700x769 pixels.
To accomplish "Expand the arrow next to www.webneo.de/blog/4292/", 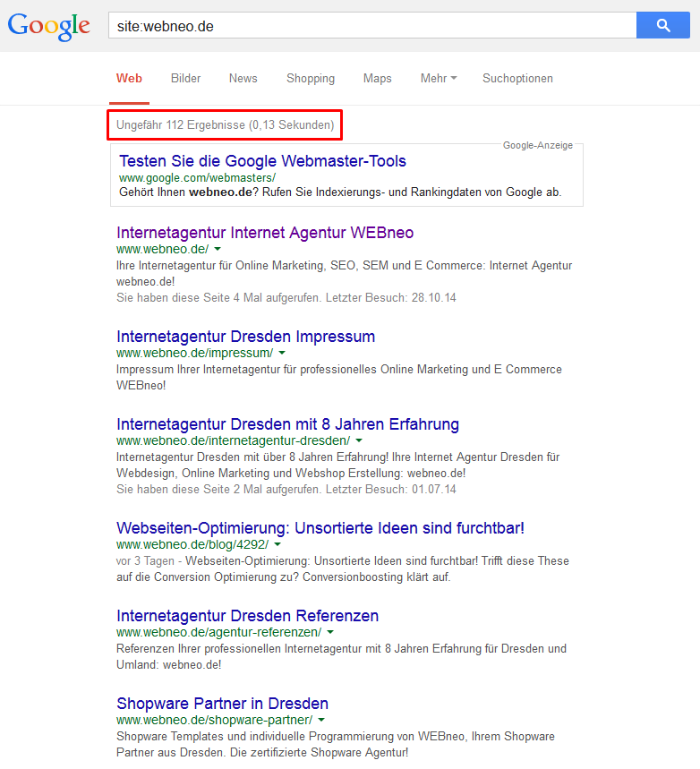I will tap(277, 545).
